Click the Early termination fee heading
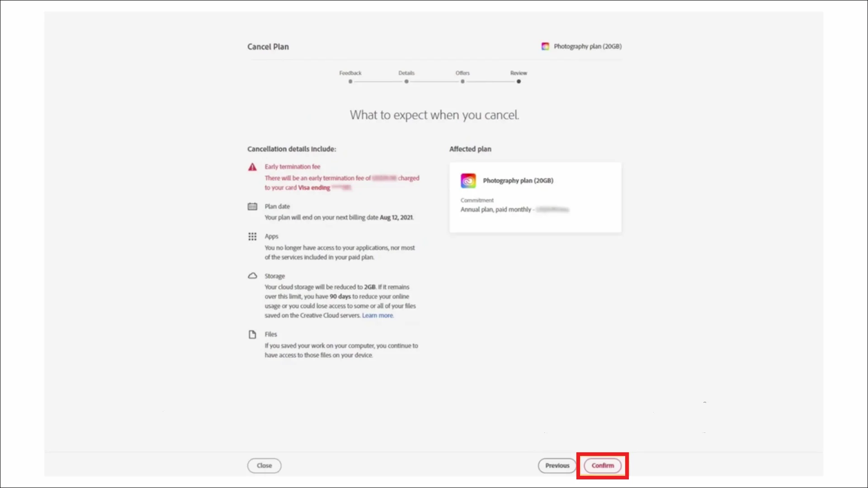The width and height of the screenshot is (868, 488). click(292, 167)
